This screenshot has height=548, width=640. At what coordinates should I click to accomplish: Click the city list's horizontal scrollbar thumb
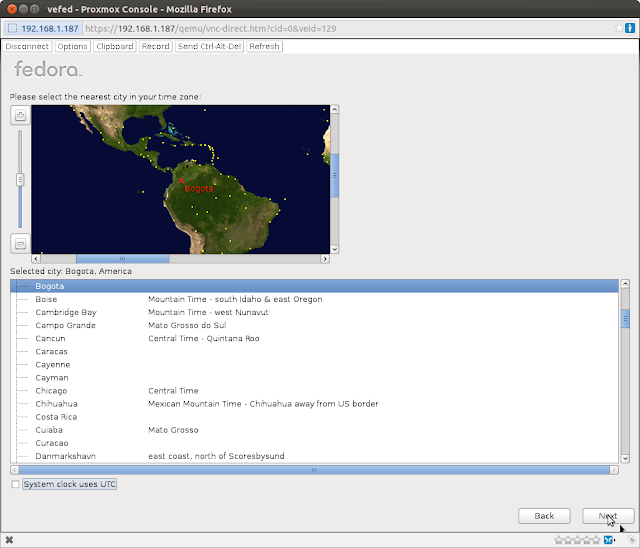(314, 470)
